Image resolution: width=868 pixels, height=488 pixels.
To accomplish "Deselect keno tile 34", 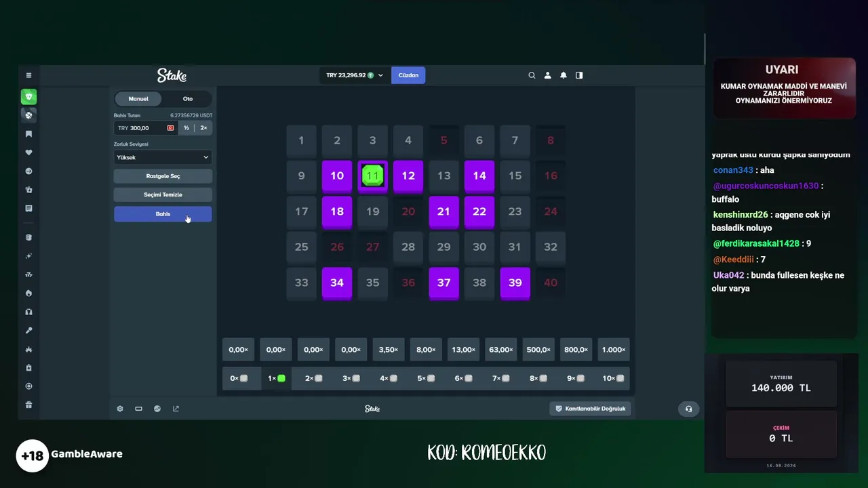I will 337,283.
